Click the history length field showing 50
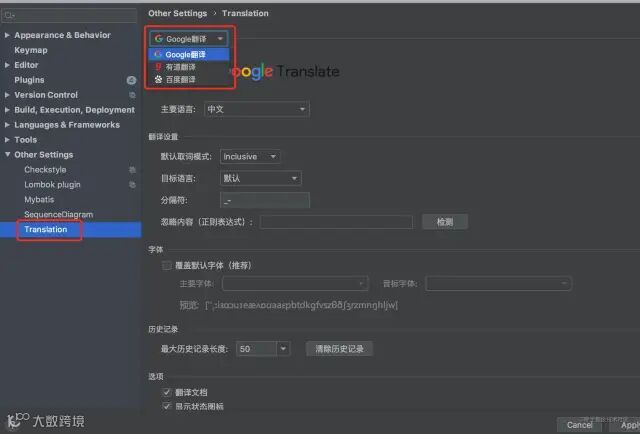 click(x=256, y=349)
